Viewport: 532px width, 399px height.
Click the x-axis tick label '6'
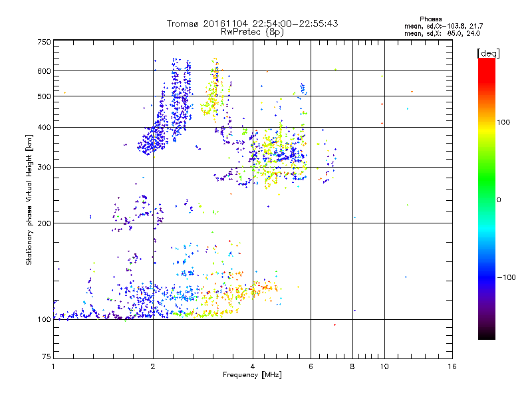[x=311, y=366]
